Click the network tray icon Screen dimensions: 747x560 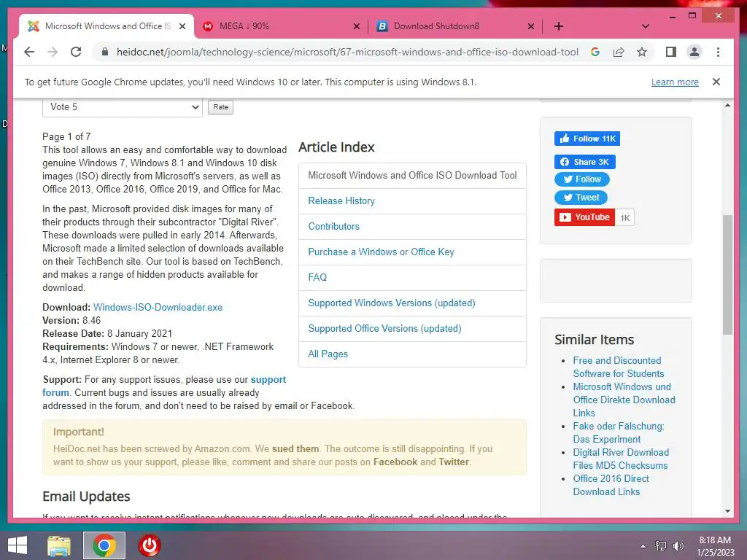click(661, 546)
